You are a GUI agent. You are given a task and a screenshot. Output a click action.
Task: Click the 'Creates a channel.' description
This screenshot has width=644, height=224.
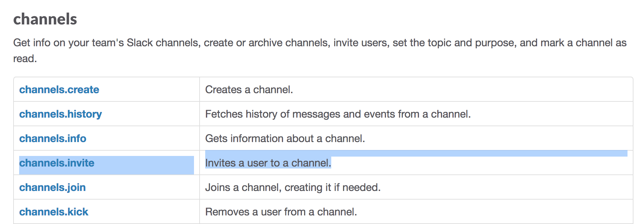[x=249, y=90]
